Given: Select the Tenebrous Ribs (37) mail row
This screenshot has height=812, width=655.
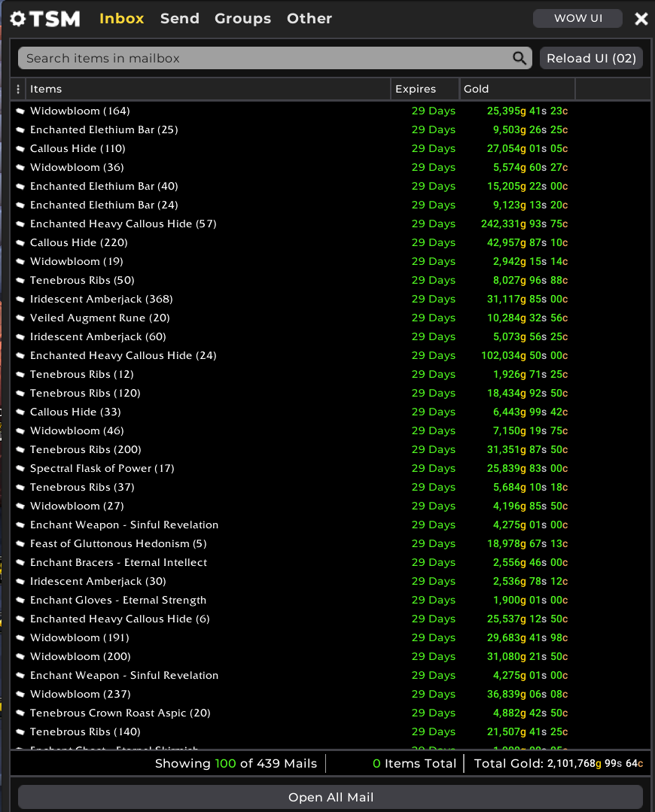Looking at the screenshot, I should point(331,488).
